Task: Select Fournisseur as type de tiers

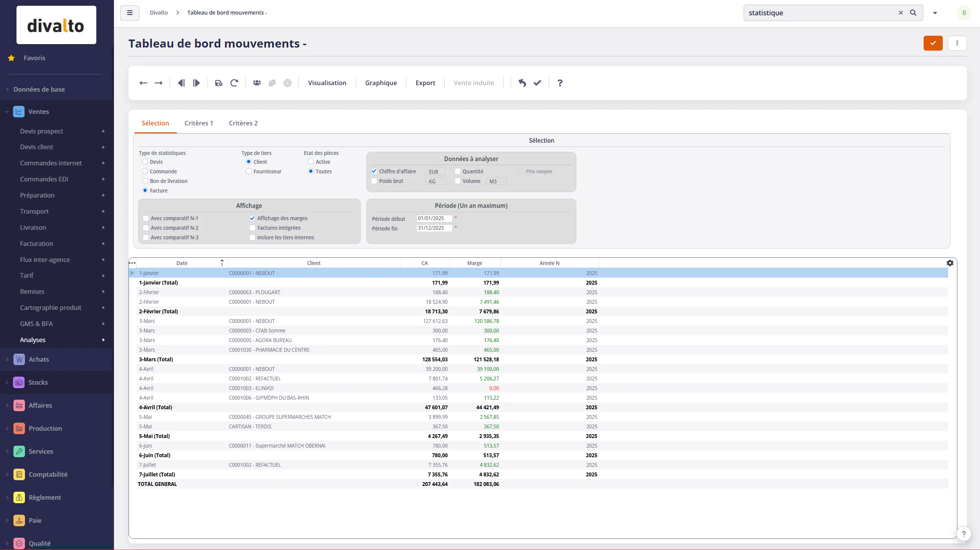Action: [248, 171]
